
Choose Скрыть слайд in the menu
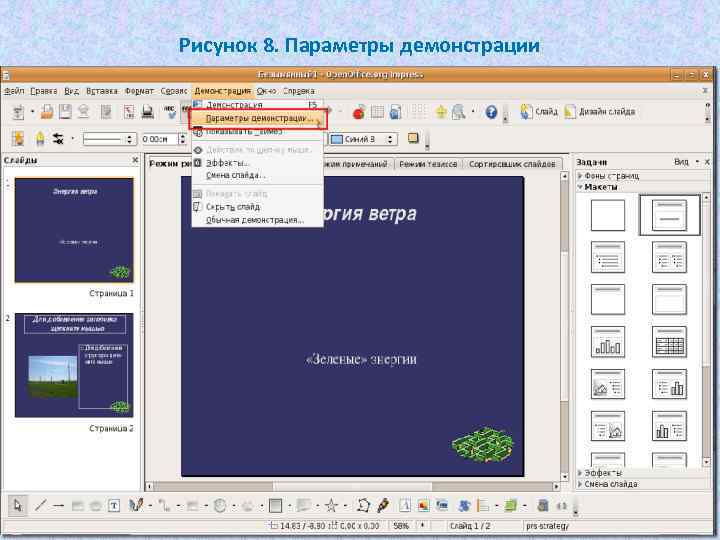[x=233, y=207]
